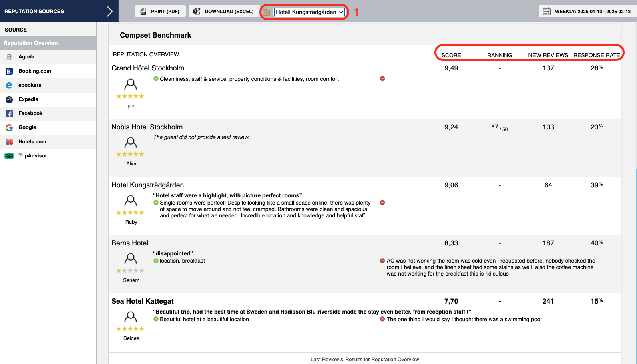Click Nobis Hotel five-star rating
The width and height of the screenshot is (637, 364).
pyautogui.click(x=130, y=154)
